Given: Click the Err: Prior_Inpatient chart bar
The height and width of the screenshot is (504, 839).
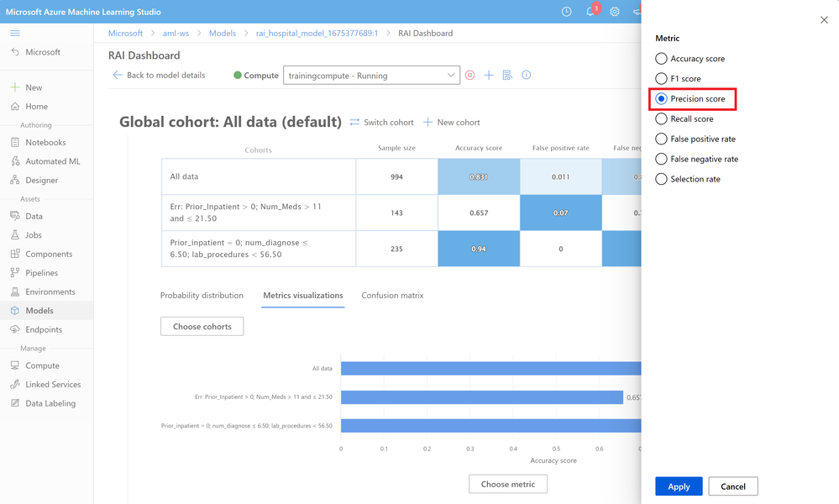Looking at the screenshot, I should click(482, 397).
